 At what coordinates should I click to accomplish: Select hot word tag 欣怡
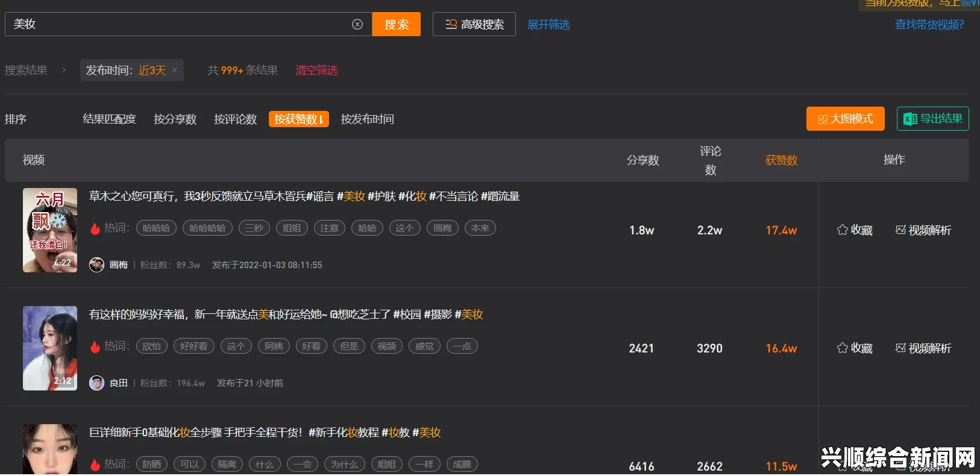pyautogui.click(x=152, y=346)
